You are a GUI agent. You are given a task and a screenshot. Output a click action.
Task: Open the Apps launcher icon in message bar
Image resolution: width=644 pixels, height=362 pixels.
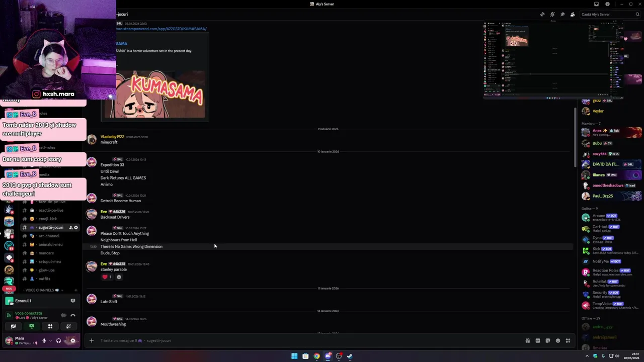[x=568, y=340]
